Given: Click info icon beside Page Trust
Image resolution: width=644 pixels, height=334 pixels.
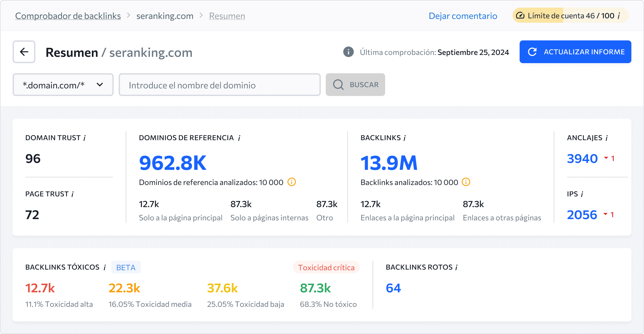Looking at the screenshot, I should click(73, 194).
